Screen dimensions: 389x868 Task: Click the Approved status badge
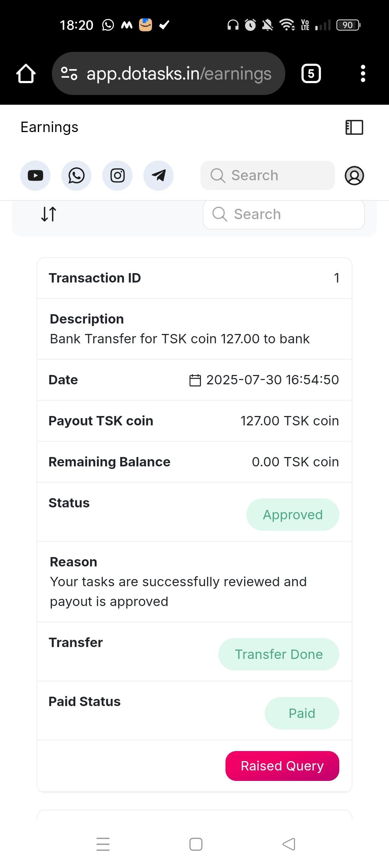(x=292, y=515)
